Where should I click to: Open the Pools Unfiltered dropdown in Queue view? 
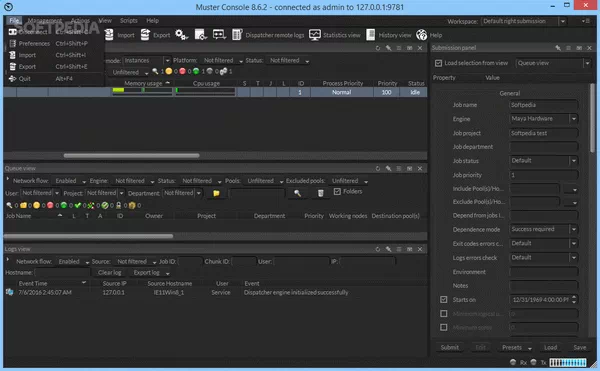click(x=264, y=181)
